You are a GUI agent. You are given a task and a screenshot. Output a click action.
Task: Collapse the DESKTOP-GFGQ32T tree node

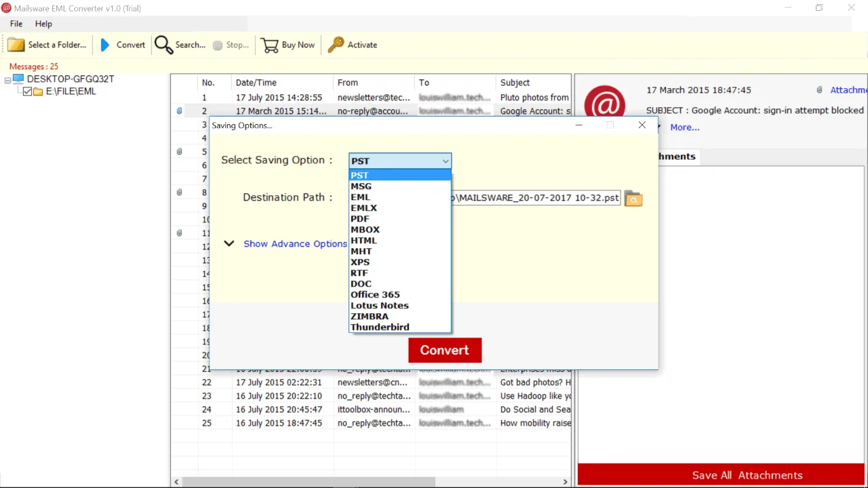8,79
